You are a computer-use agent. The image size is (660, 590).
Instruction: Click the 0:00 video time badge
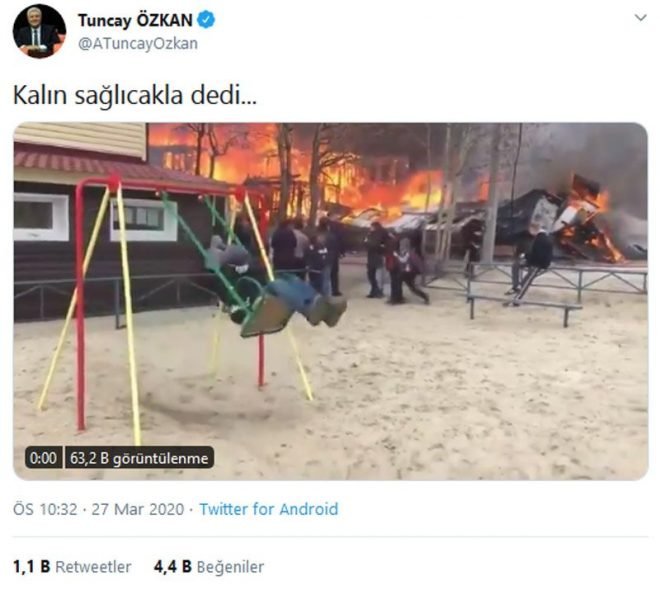point(43,458)
